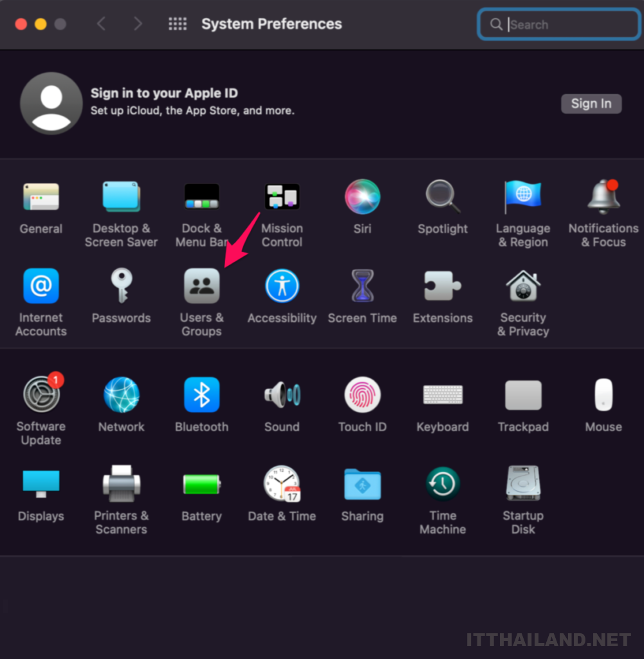Close the System Preferences window
This screenshot has width=644, height=659.
click(21, 24)
